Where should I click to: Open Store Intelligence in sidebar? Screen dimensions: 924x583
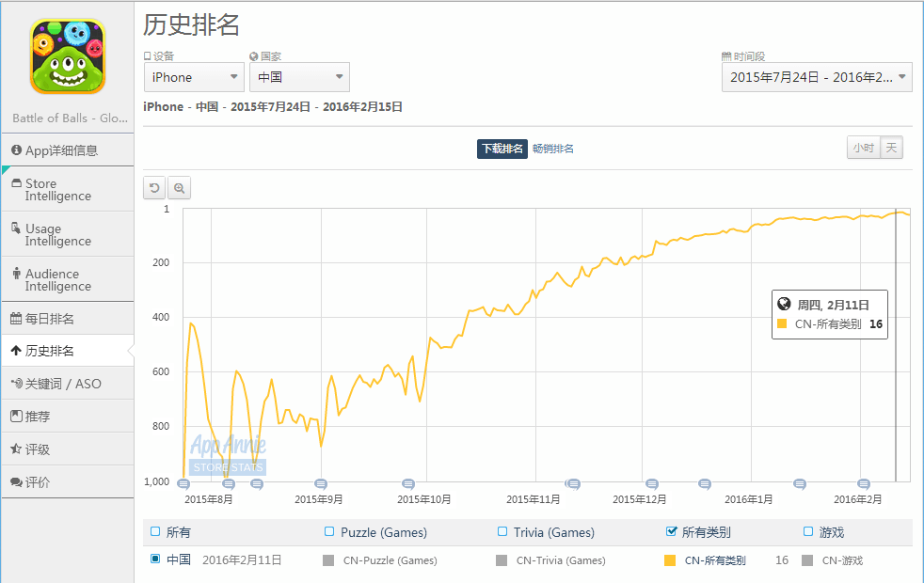click(x=67, y=190)
